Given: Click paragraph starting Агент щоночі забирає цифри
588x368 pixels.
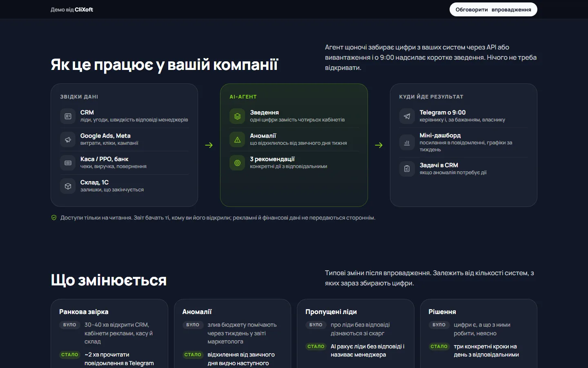Looking at the screenshot, I should [x=431, y=58].
